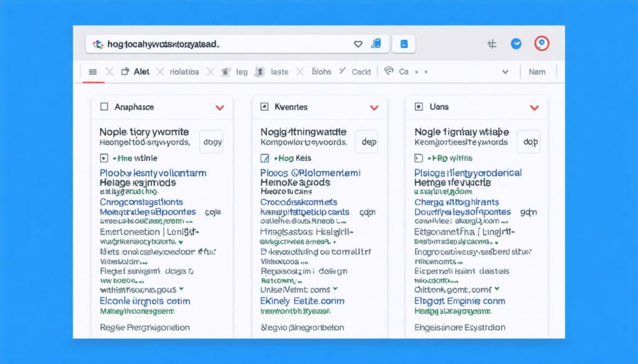Switch to the teg tab
This screenshot has width=638, height=364.
[242, 72]
